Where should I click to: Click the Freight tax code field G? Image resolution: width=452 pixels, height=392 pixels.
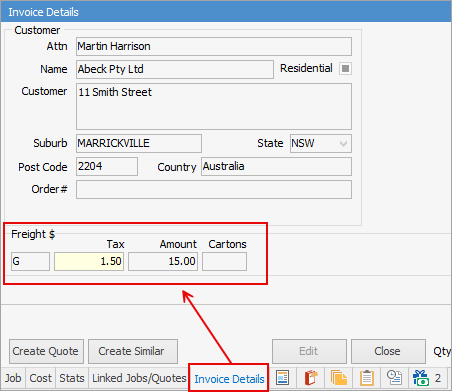(30, 261)
